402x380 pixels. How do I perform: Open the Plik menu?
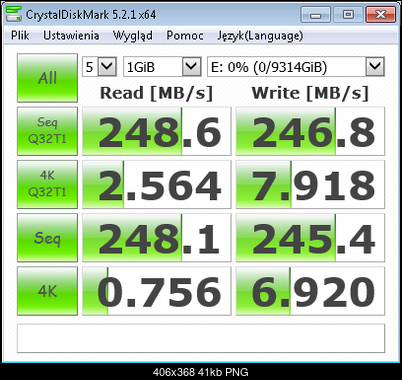click(x=20, y=36)
